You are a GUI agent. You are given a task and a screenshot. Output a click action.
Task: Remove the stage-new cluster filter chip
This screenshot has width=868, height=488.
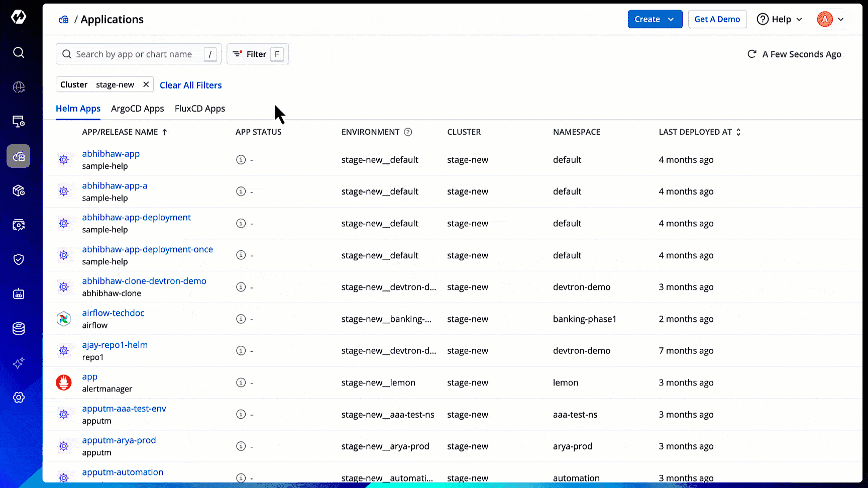146,84
